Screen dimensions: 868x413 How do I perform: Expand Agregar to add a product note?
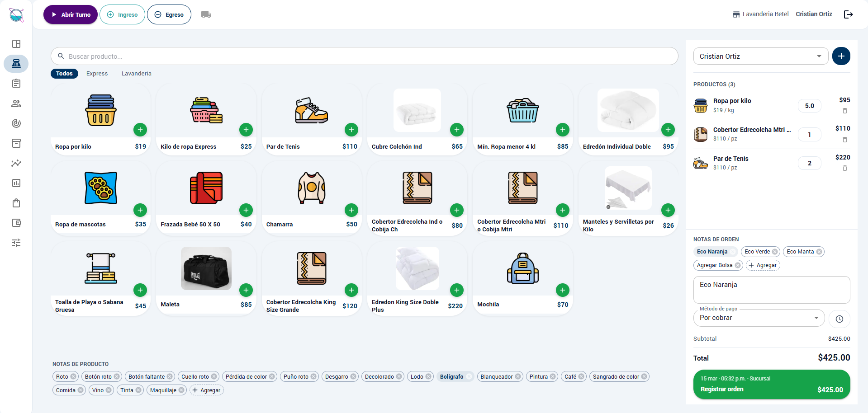point(206,390)
